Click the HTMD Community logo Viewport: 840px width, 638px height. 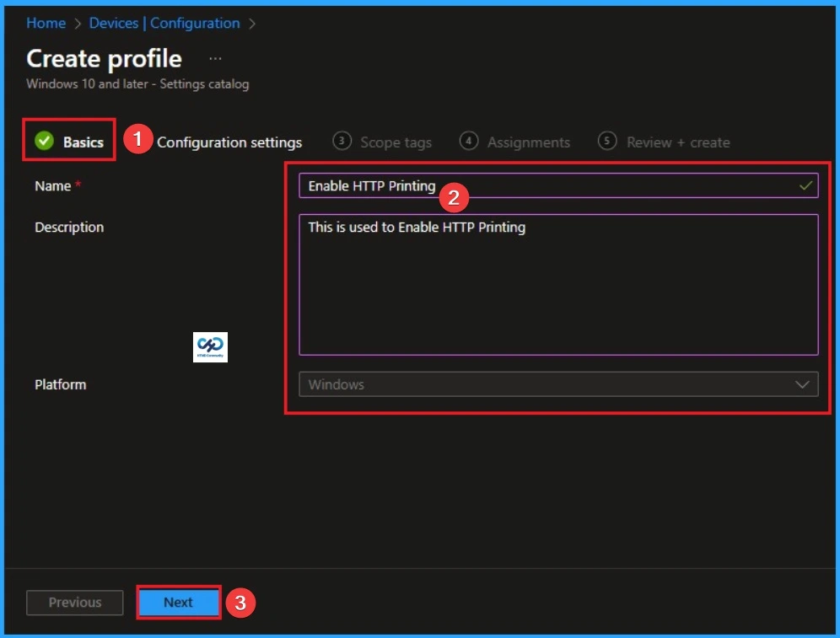(x=210, y=346)
